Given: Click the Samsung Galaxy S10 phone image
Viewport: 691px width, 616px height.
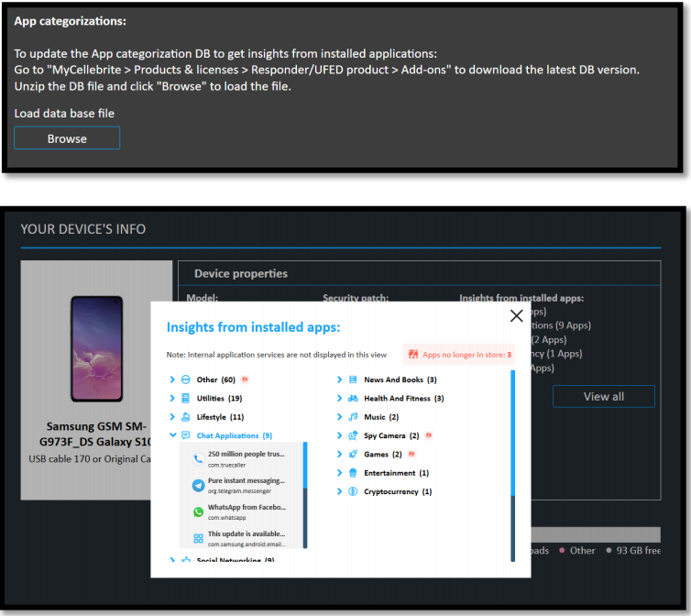Looking at the screenshot, I should pos(97,348).
